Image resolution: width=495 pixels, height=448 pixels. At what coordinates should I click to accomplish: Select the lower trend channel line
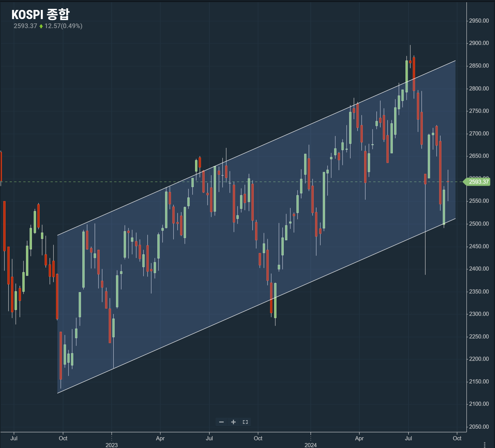point(256,306)
